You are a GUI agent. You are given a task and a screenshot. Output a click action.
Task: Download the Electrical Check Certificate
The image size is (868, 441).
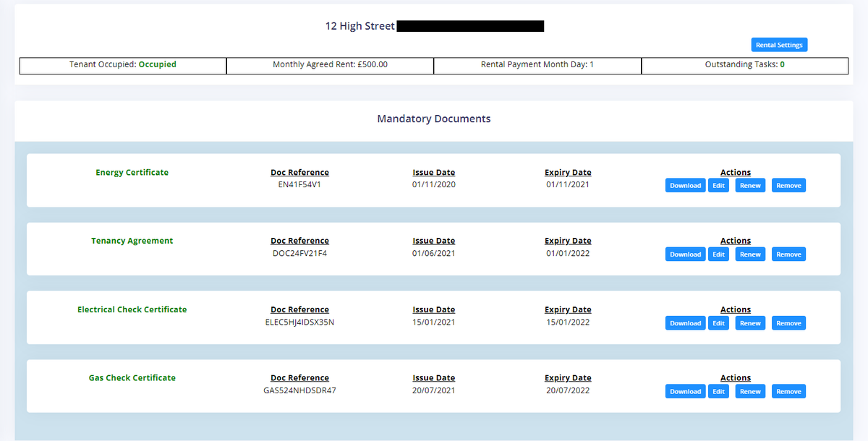(x=685, y=323)
